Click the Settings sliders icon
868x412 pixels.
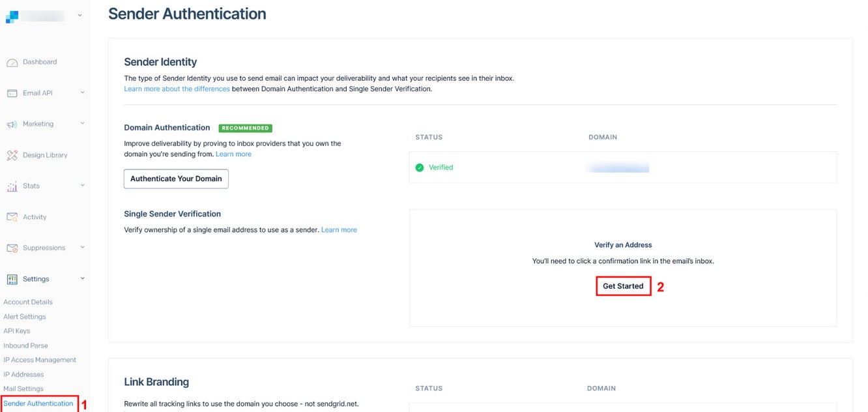click(x=12, y=279)
